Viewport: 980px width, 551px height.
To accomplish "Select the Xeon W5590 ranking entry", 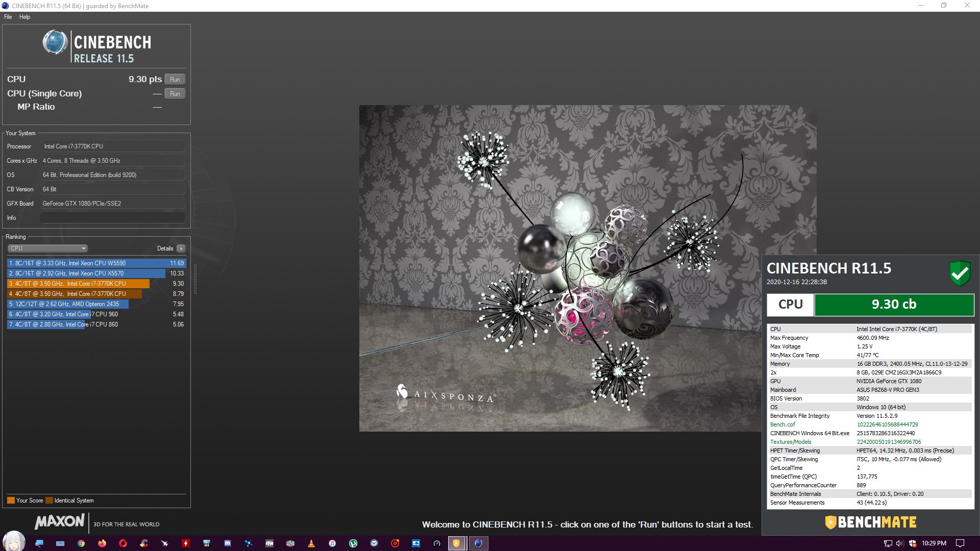I will (96, 263).
